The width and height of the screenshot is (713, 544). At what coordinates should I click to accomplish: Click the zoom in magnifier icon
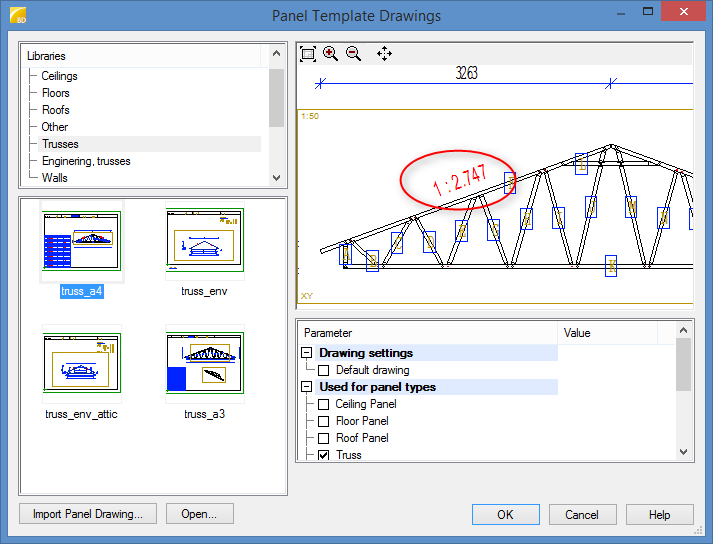point(331,54)
